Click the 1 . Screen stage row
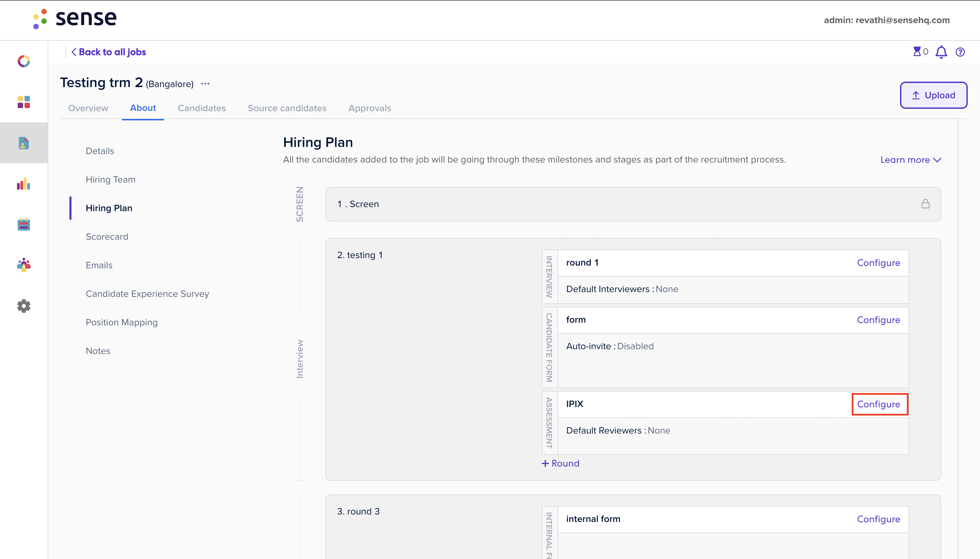The image size is (980, 559). point(633,204)
